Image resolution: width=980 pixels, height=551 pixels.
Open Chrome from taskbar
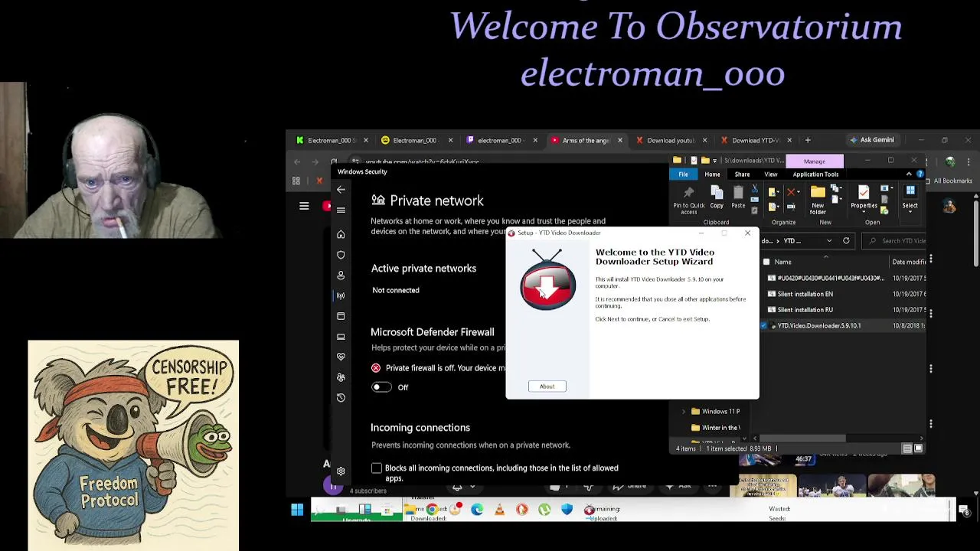433,510
